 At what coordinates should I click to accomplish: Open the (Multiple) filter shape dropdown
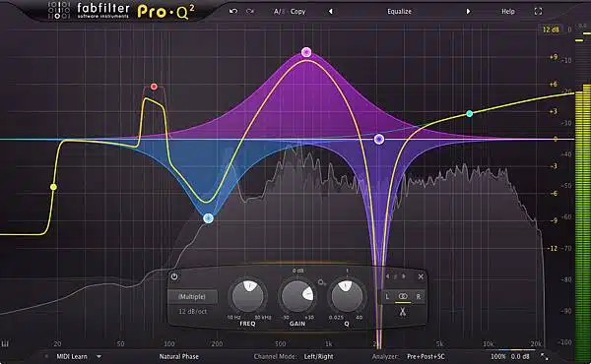tap(192, 297)
